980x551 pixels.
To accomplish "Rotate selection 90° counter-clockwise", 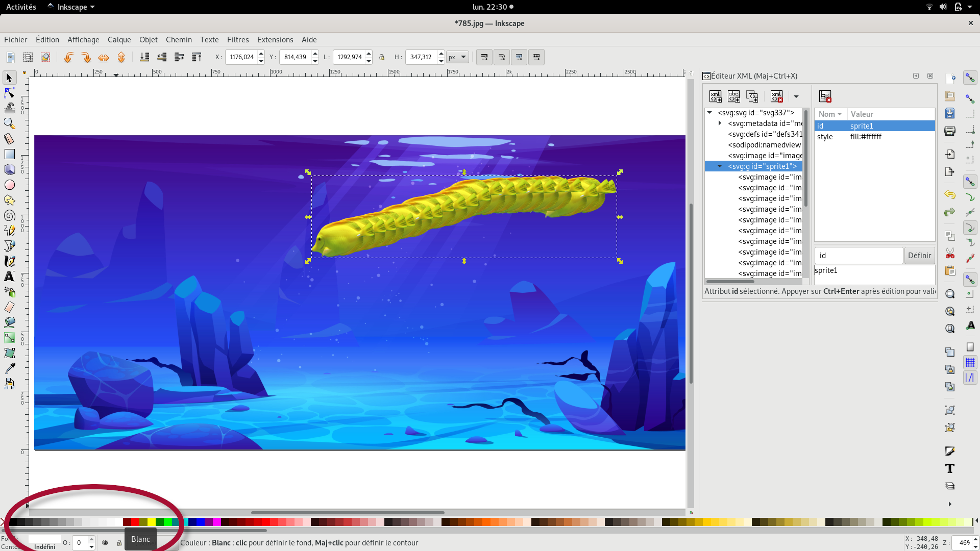I will 68,57.
